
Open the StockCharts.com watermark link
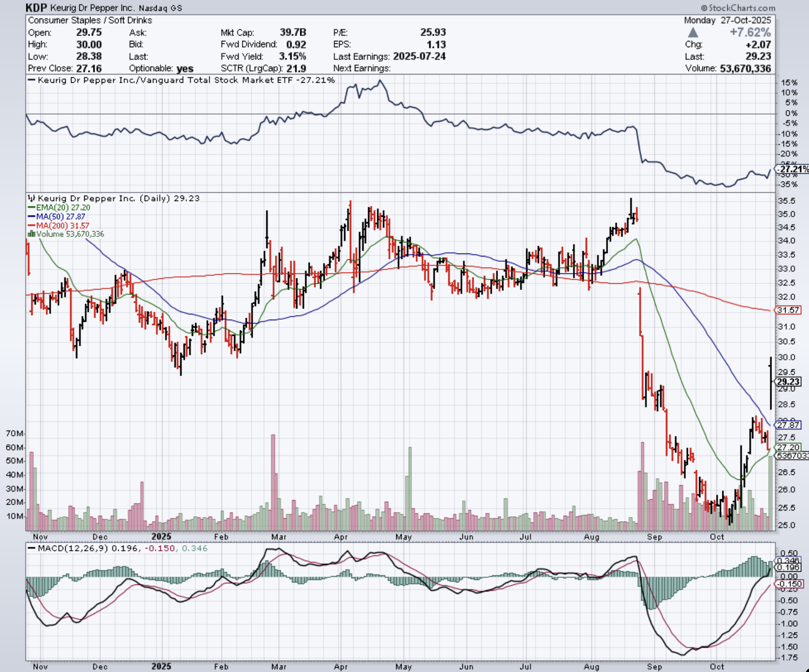coord(737,8)
